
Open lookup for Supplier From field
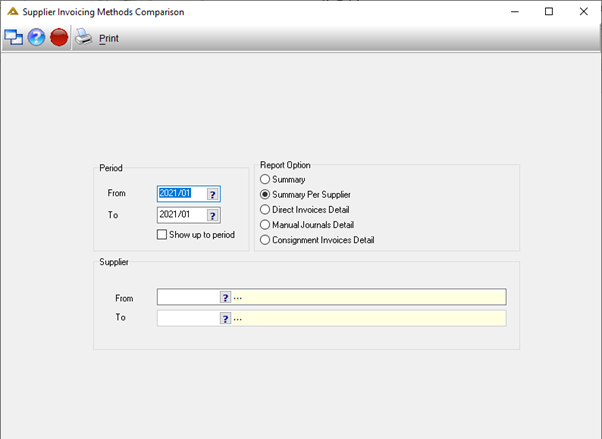click(225, 297)
